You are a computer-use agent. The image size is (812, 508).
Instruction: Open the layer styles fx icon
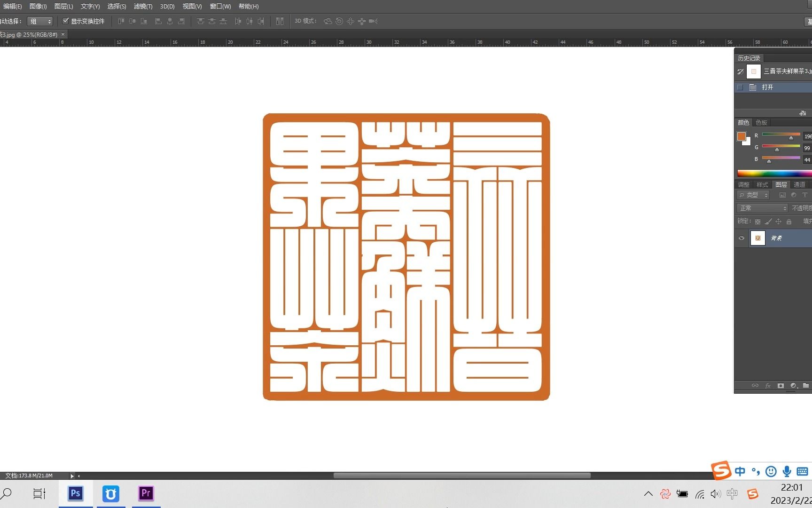tap(768, 385)
